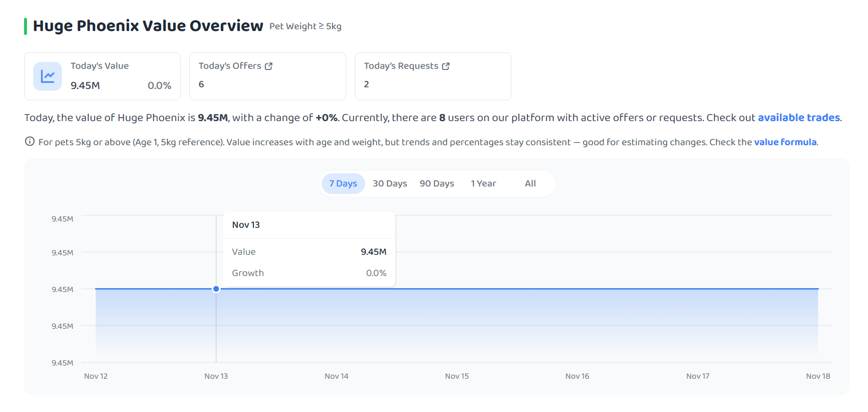Open the available trades link
868x412 pixels.
[799, 118]
